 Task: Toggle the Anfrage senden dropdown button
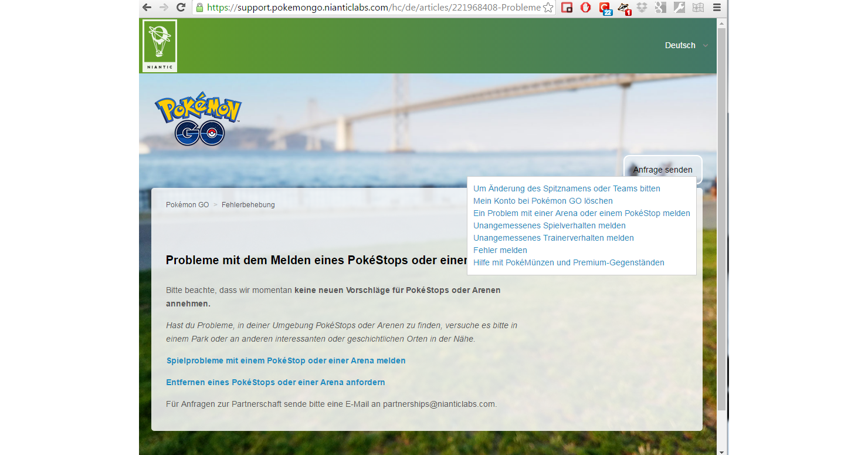pos(662,170)
